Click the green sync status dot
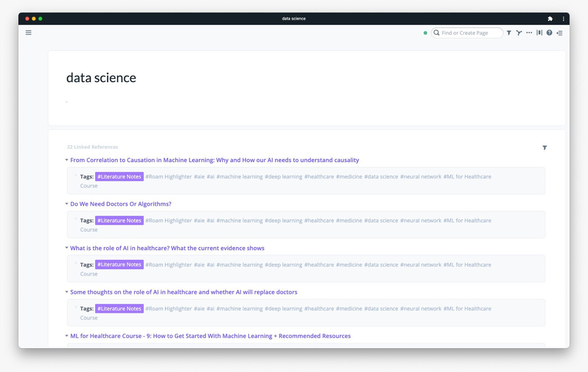Image resolution: width=588 pixels, height=372 pixels. [x=425, y=32]
